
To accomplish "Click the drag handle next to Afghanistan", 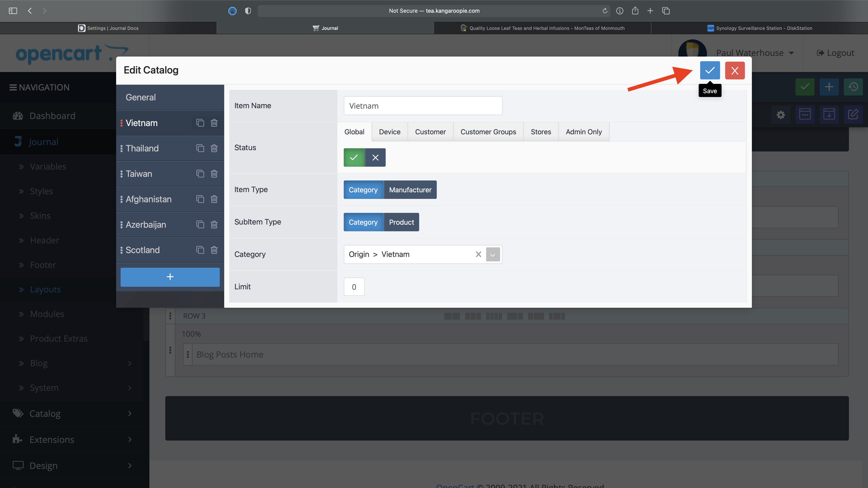I will click(x=121, y=199).
